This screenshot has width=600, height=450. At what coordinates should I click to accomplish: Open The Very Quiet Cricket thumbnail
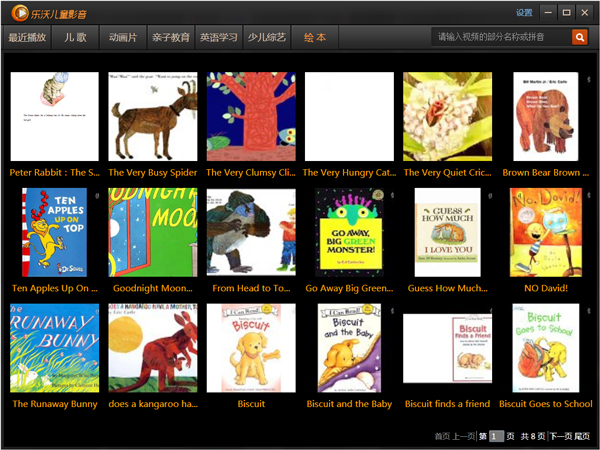click(x=447, y=116)
